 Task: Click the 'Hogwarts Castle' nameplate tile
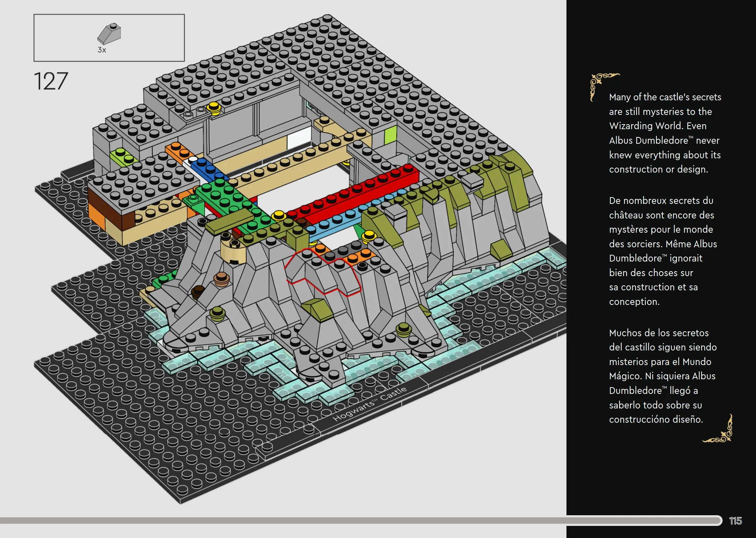tap(370, 404)
